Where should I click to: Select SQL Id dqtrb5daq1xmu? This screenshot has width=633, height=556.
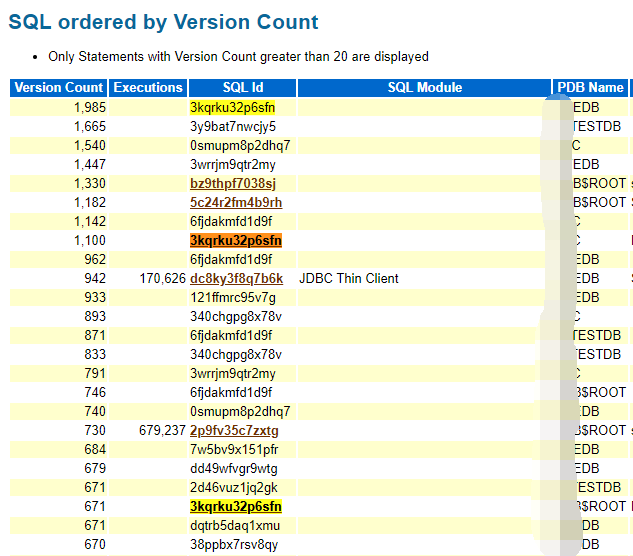(235, 525)
